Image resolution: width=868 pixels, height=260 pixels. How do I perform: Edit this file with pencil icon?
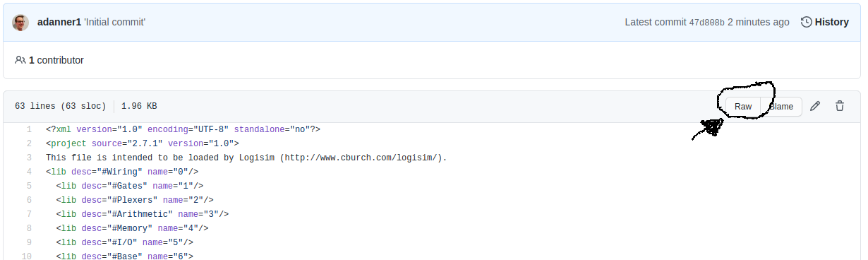tap(815, 106)
